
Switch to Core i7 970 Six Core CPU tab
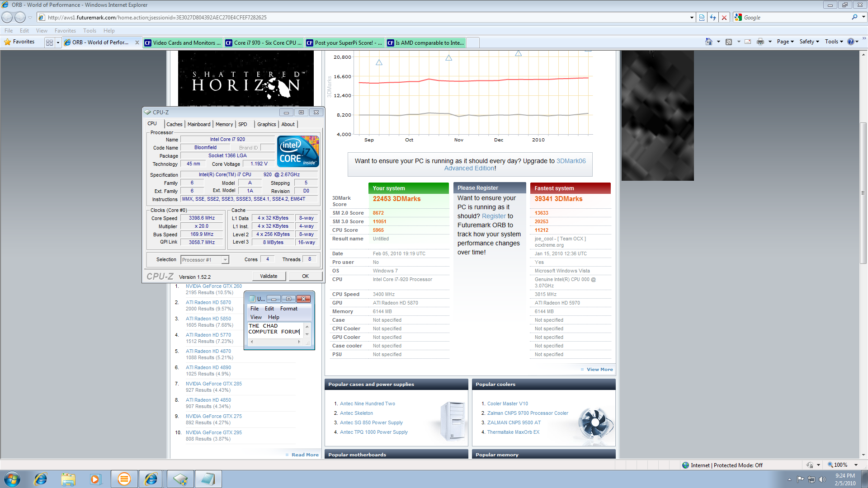point(264,42)
